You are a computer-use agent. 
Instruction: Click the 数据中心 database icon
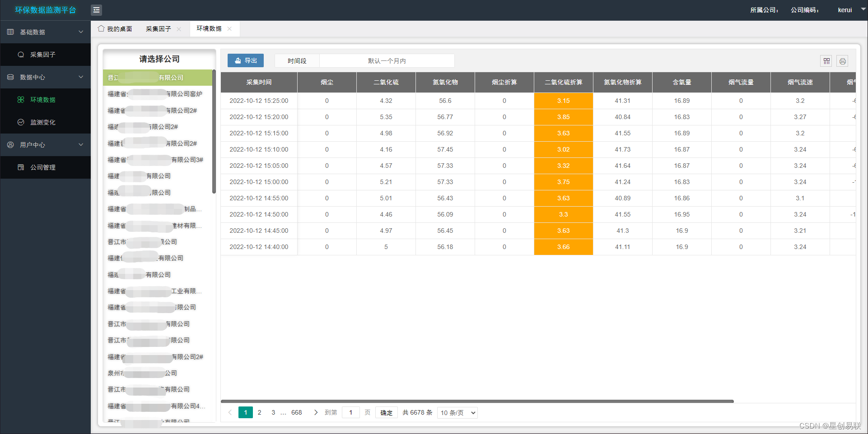pyautogui.click(x=10, y=77)
